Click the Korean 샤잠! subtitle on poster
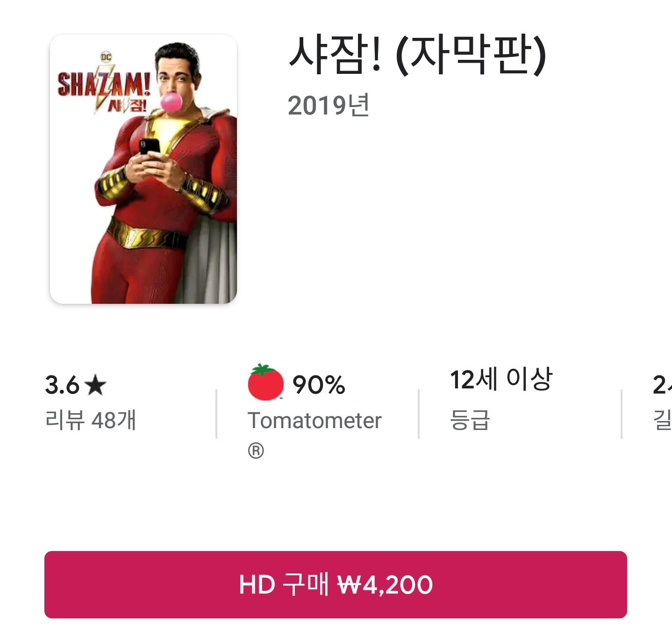The width and height of the screenshot is (672, 638). point(127,106)
